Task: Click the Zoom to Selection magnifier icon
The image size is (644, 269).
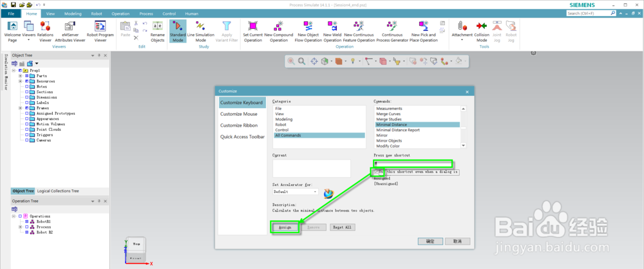Action: click(x=291, y=61)
